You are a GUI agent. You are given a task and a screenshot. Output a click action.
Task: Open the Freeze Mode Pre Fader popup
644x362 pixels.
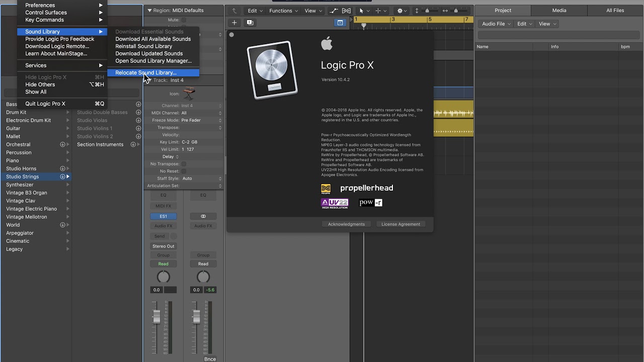tap(201, 120)
